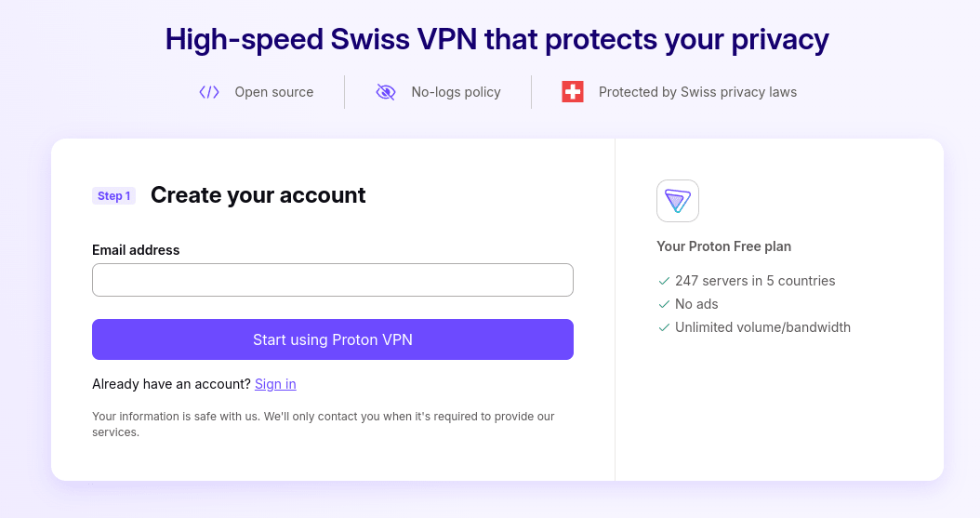980x518 pixels.
Task: Click the Open source label text
Action: (273, 92)
